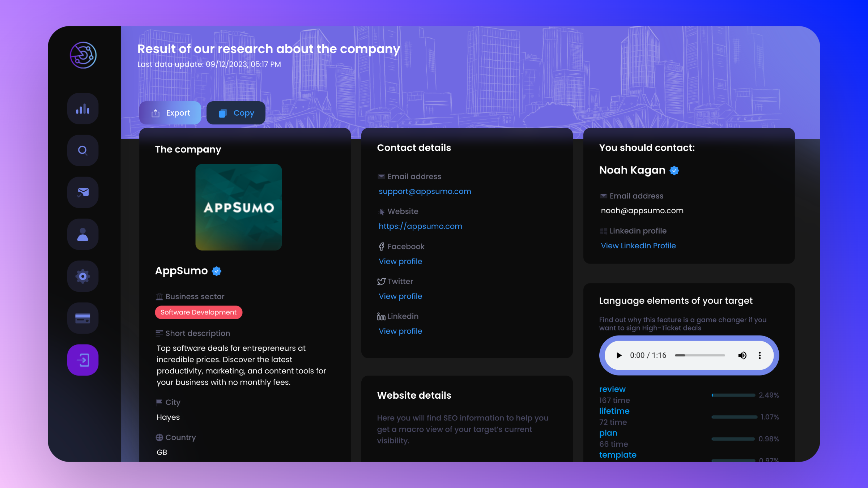
Task: Open View profile under Facebook
Action: pos(400,261)
